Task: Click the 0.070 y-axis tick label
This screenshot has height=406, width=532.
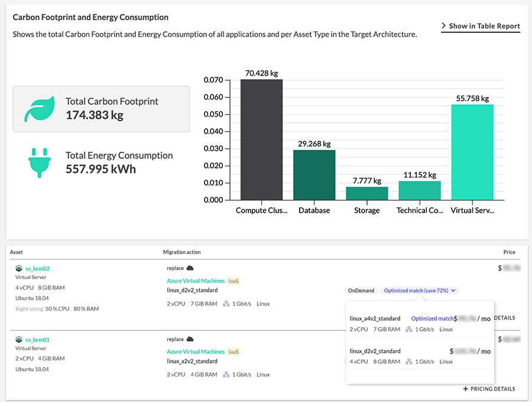Action: pyautogui.click(x=213, y=80)
